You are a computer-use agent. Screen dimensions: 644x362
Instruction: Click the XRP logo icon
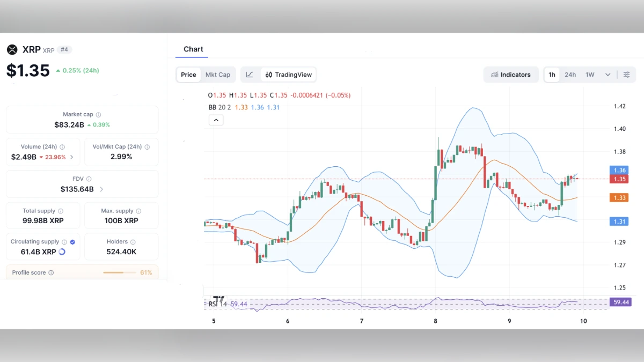point(12,49)
